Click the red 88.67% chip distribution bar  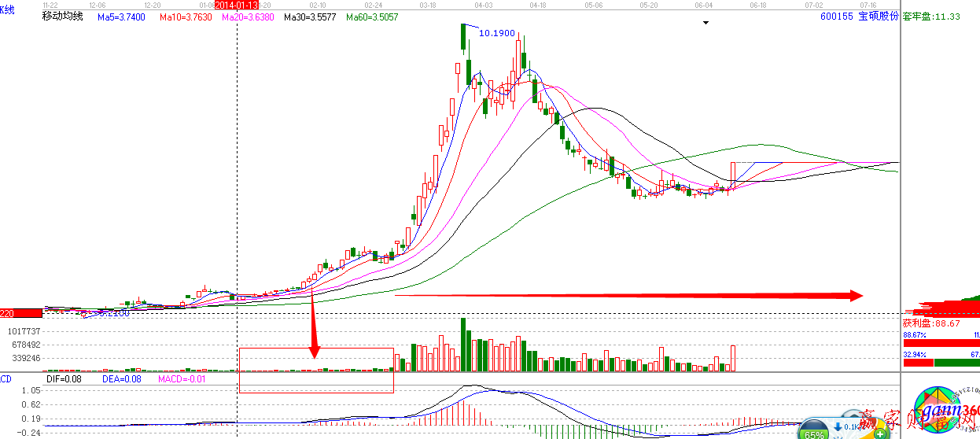(x=939, y=343)
